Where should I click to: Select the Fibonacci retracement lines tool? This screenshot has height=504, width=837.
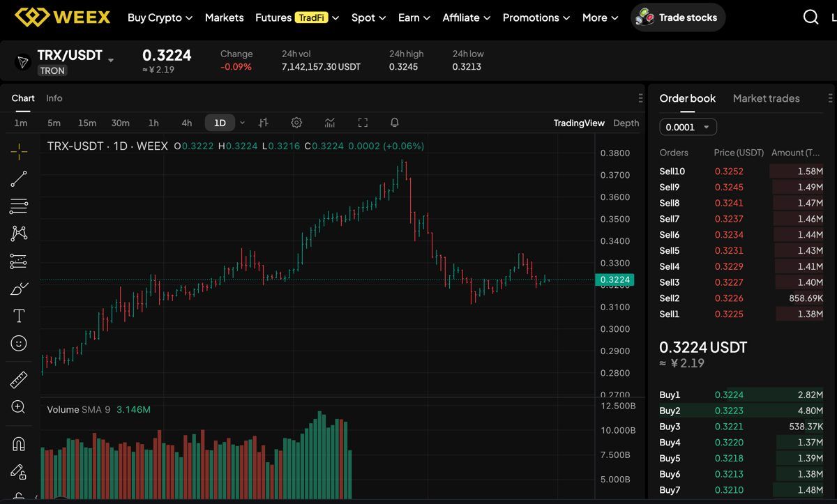tap(19, 206)
